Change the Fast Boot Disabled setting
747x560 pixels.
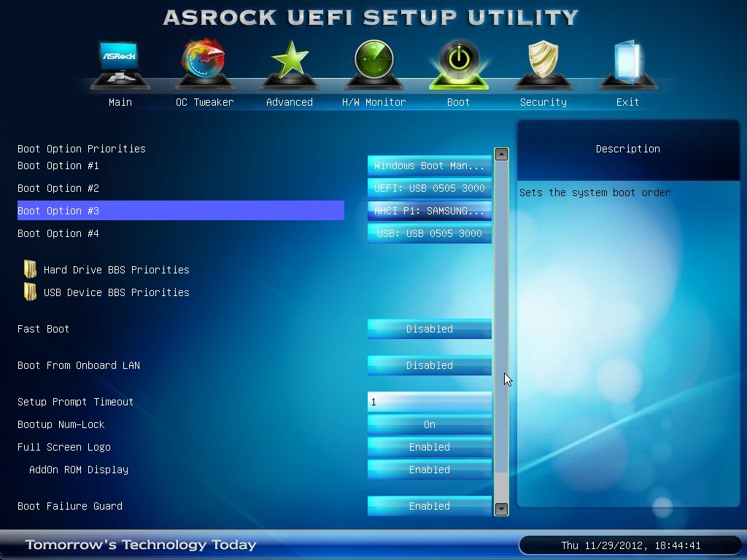(x=429, y=329)
